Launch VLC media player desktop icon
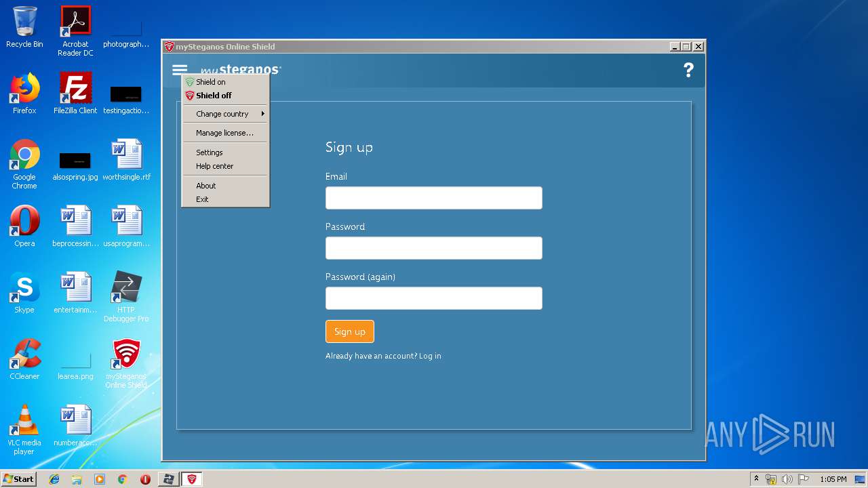Screen dimensions: 868x488 [x=24, y=430]
